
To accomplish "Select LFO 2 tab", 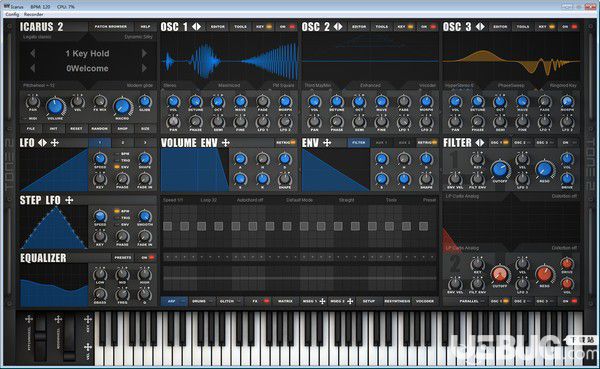I will pos(123,143).
